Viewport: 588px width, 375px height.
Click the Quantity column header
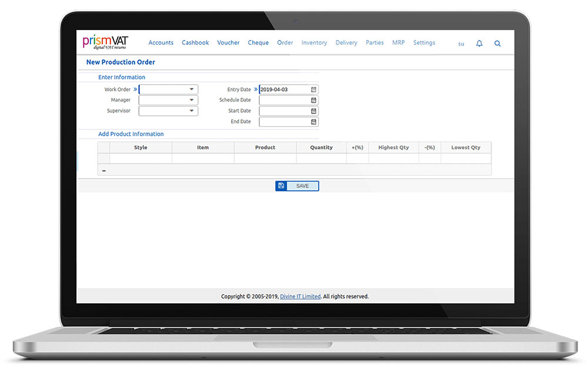click(x=322, y=148)
